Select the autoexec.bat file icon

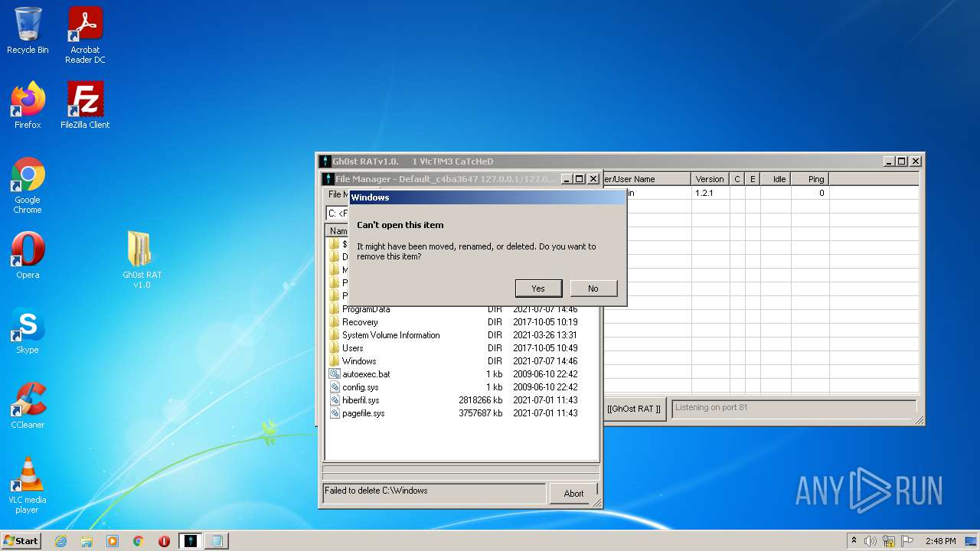point(335,374)
